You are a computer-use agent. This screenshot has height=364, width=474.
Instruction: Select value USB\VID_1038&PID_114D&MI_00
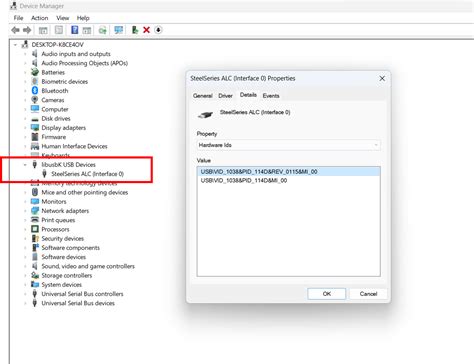pos(244,180)
